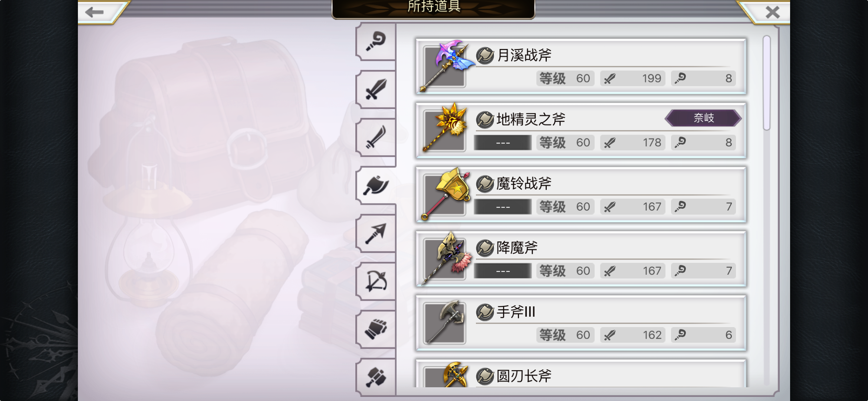Open the hammer weapon category tab
Image resolution: width=868 pixels, height=401 pixels.
tap(375, 377)
